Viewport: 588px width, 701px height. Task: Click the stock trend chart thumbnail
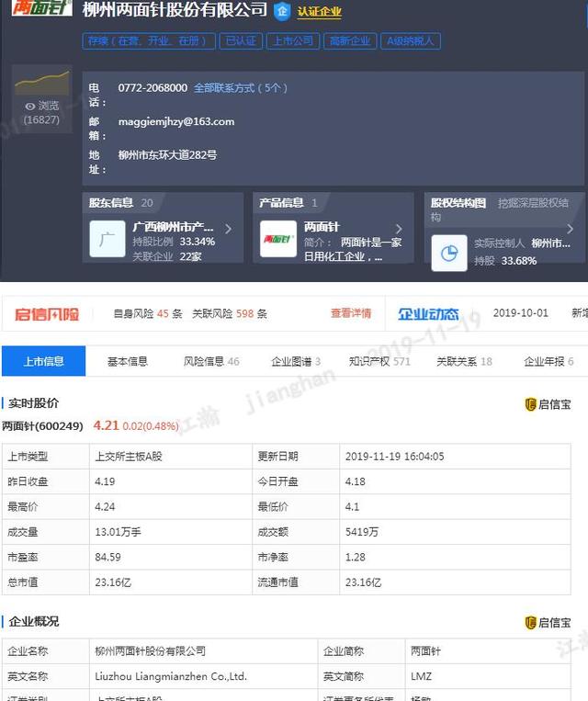click(41, 82)
